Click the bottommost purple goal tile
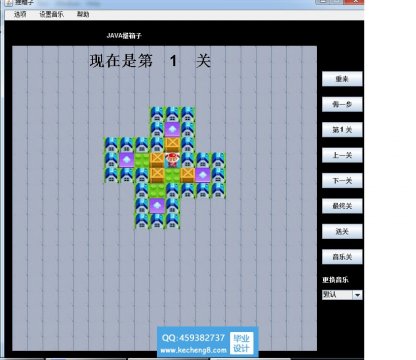 (157, 206)
